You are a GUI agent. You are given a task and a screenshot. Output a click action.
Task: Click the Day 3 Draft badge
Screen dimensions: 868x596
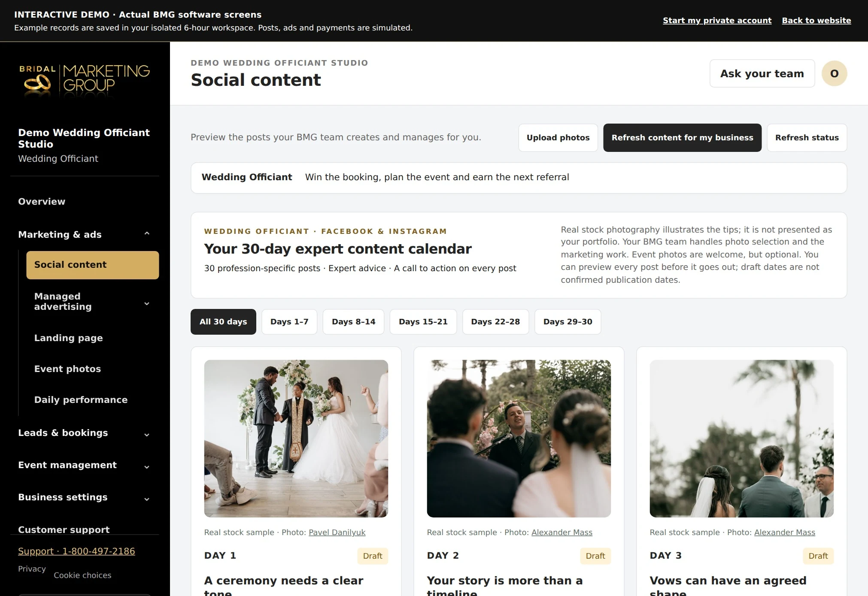(x=818, y=556)
